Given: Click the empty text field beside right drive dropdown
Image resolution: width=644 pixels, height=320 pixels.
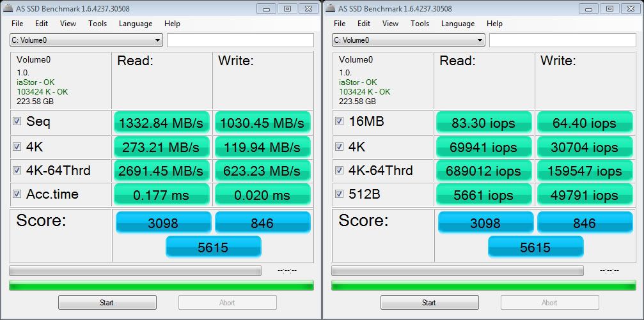Looking at the screenshot, I should click(x=563, y=40).
